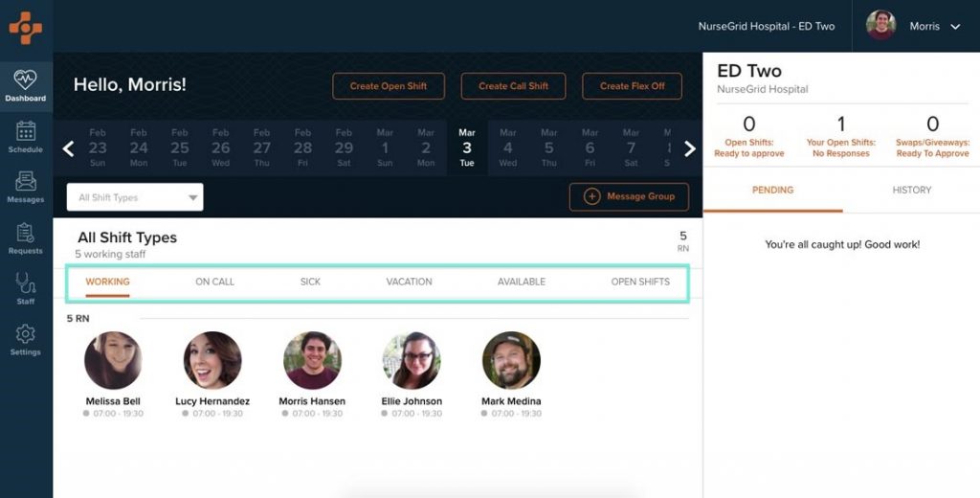Viewport: 980px width, 498px height.
Task: Select Mar 2 Monday in date strip
Action: point(426,147)
